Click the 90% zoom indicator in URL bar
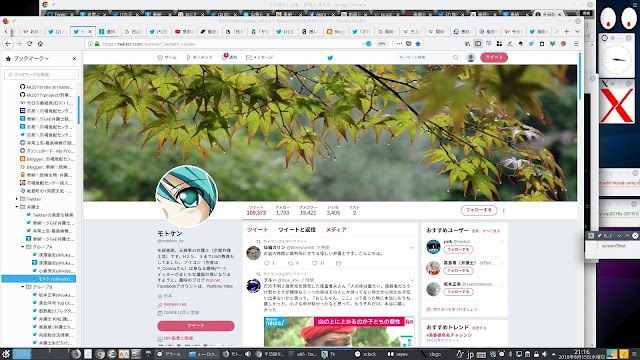The height and width of the screenshot is (360, 640). point(381,44)
